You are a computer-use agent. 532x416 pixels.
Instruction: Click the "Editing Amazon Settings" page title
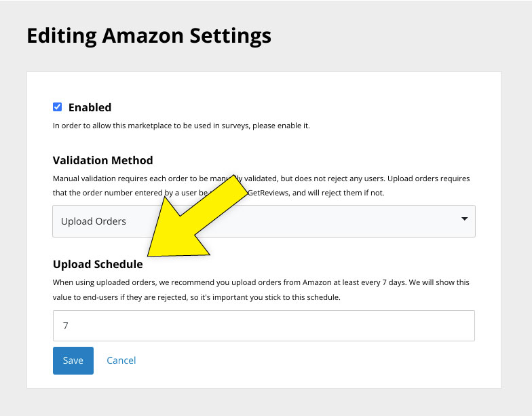[x=149, y=35]
